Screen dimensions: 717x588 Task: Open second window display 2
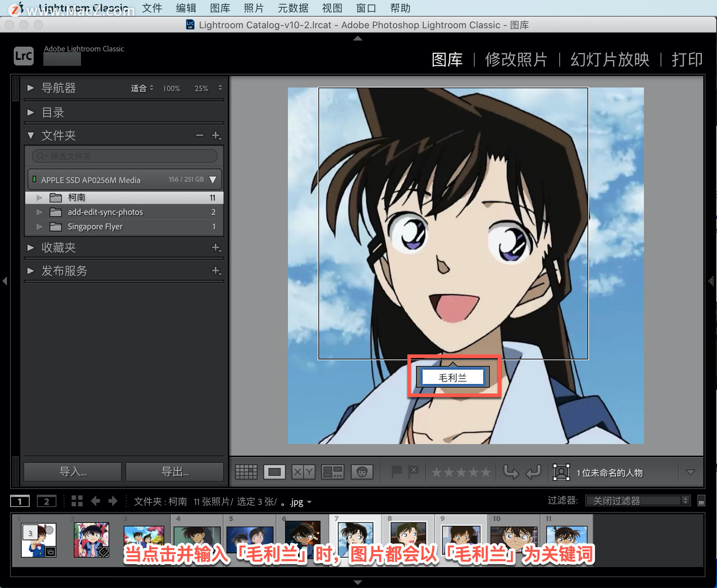click(46, 501)
